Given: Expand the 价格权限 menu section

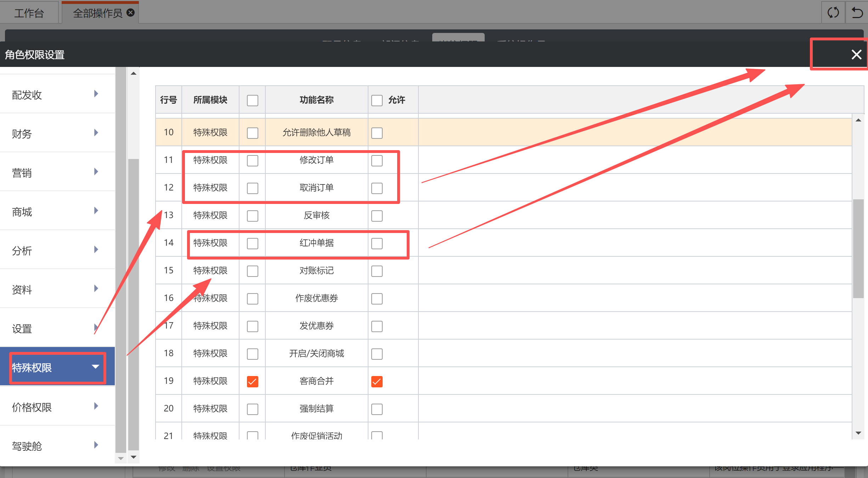Looking at the screenshot, I should click(x=57, y=406).
